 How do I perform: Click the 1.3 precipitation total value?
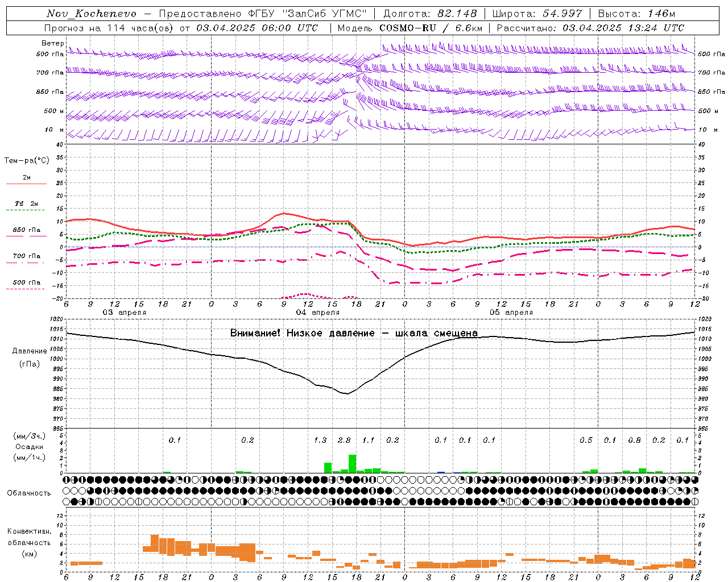coord(320,440)
